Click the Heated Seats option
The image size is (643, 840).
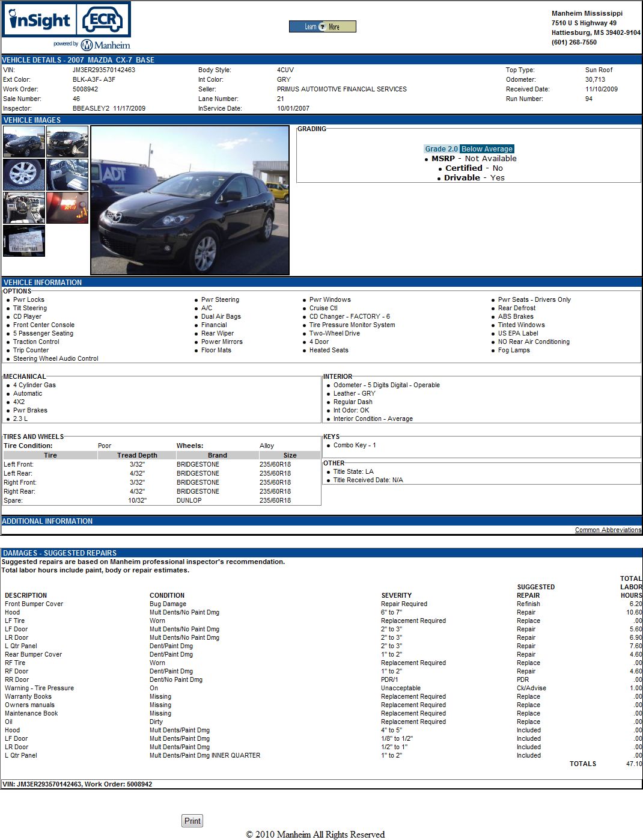click(329, 350)
